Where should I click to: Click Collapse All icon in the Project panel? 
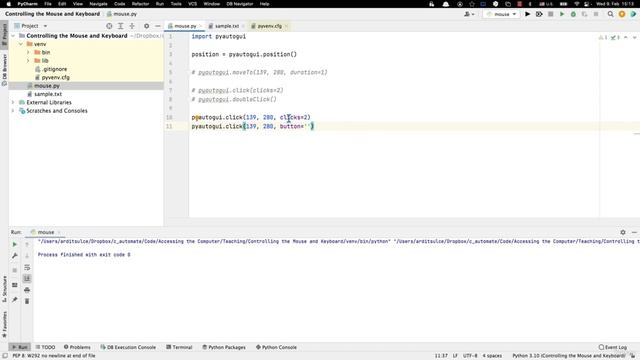coord(132,26)
